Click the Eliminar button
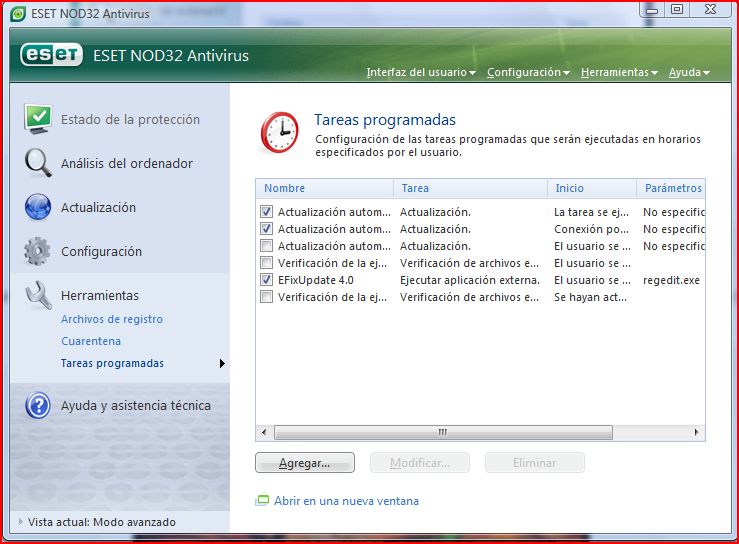The width and height of the screenshot is (739, 544). click(535, 463)
